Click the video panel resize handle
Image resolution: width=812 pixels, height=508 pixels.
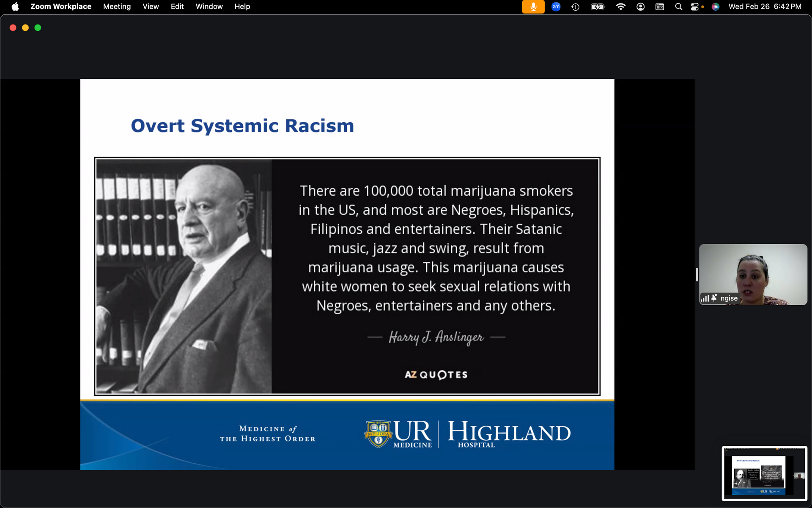pos(697,274)
